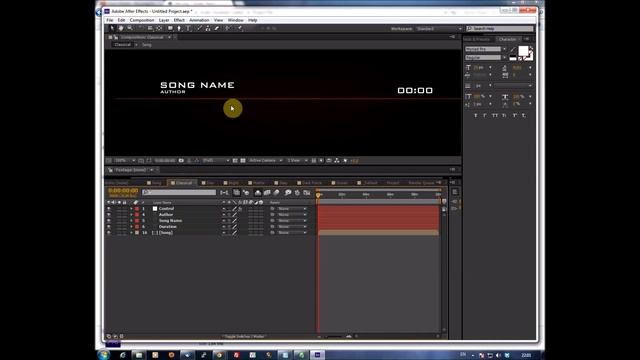This screenshot has width=640, height=360.
Task: Enable Motion Blur button in timeline
Action: (x=276, y=192)
